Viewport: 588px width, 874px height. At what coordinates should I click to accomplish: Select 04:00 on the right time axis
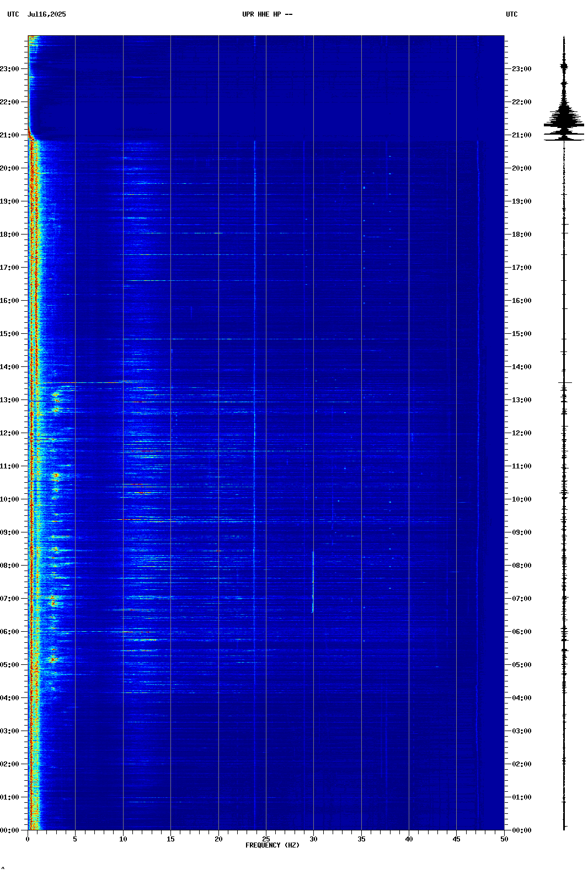(522, 698)
